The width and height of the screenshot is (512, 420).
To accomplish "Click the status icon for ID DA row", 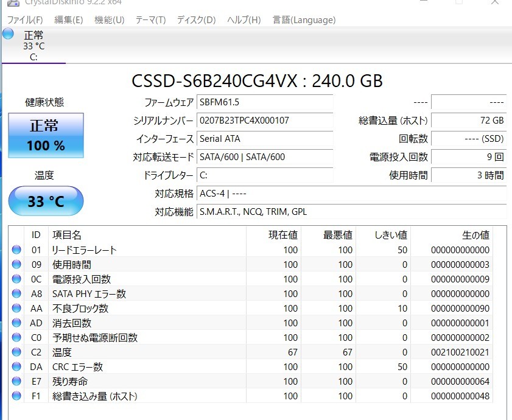I will click(16, 366).
